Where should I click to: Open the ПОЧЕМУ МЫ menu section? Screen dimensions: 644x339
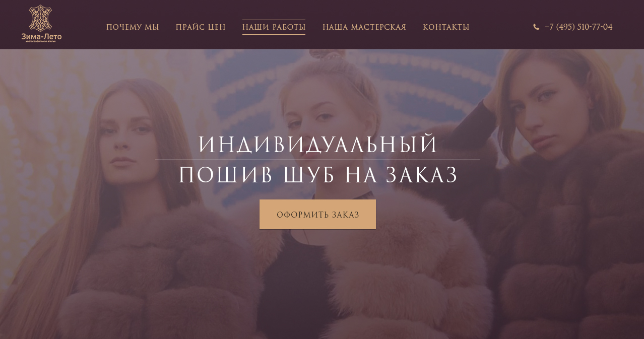(x=133, y=27)
